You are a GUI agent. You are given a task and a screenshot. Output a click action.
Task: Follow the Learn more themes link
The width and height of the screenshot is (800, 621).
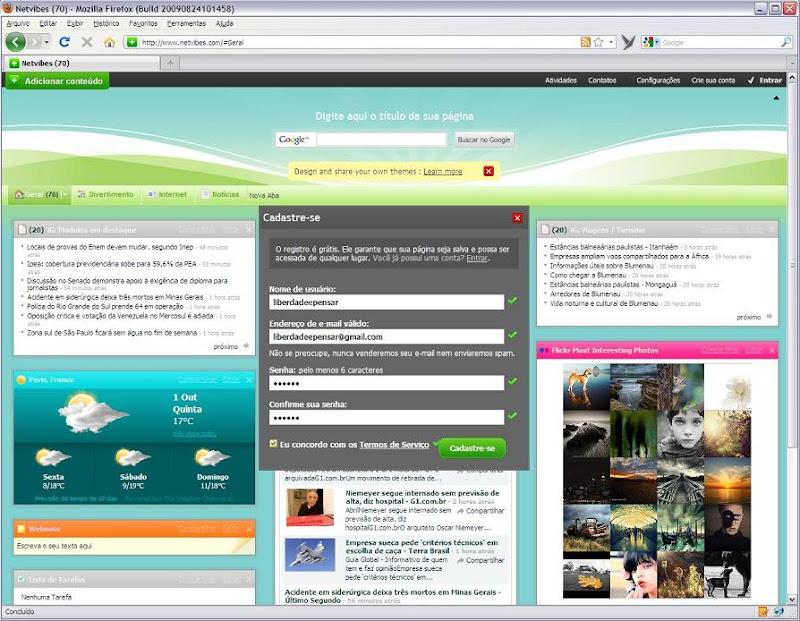442,171
